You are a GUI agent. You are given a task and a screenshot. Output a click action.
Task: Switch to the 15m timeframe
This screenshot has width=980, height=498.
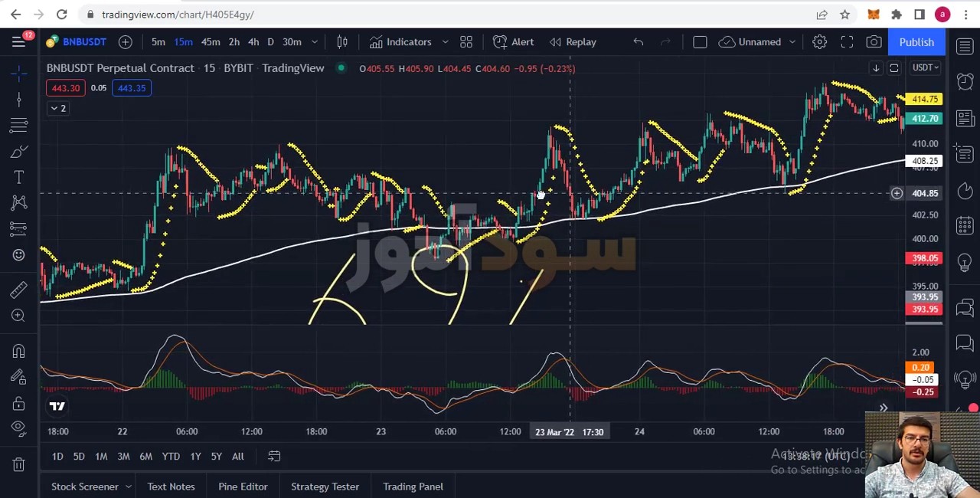click(x=183, y=42)
